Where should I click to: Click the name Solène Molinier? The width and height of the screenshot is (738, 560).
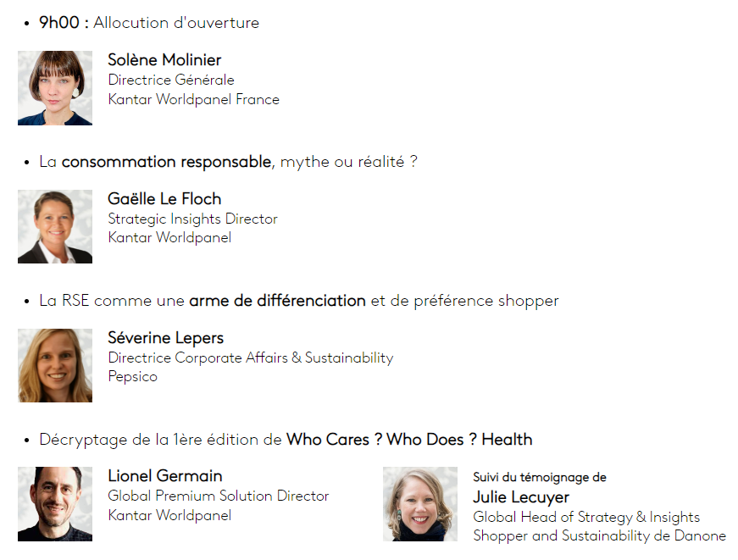(164, 60)
